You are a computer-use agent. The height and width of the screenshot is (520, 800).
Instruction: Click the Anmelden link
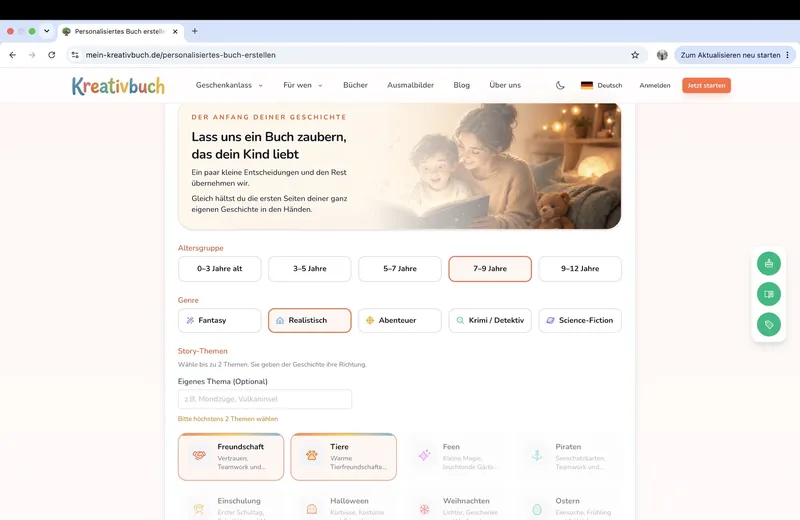click(655, 85)
